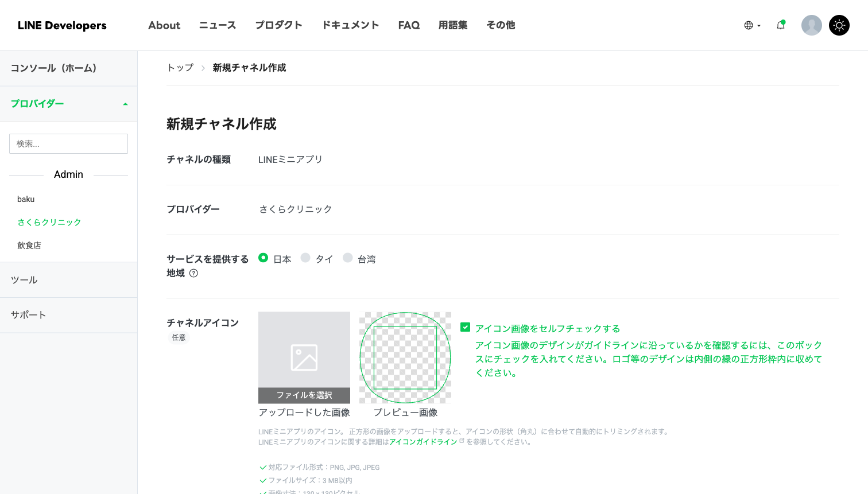The height and width of the screenshot is (494, 868).
Task: Open the language globe selector
Action: pos(752,25)
